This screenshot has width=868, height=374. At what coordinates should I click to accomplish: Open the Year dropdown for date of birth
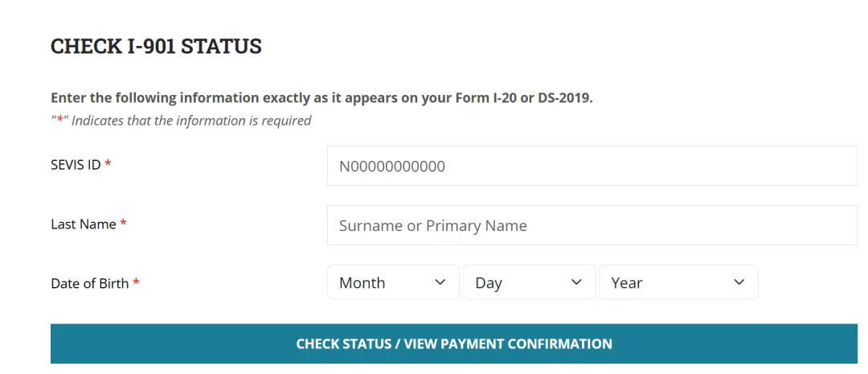coord(678,282)
